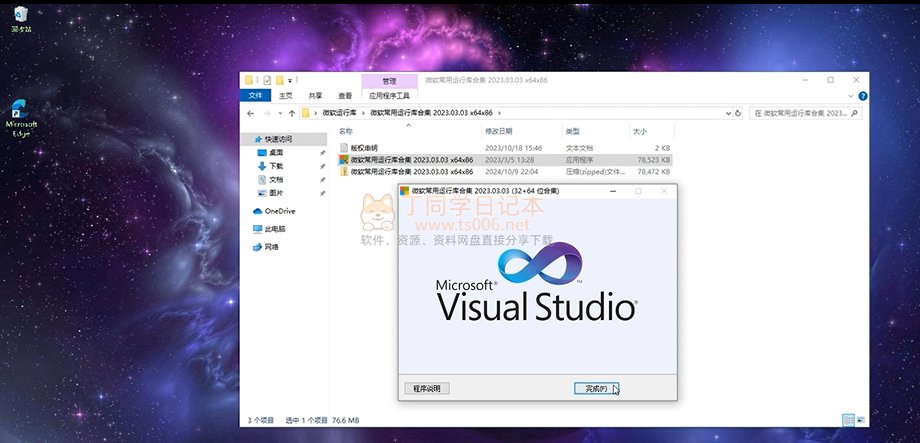
Task: Click the address bar folder icon
Action: [306, 113]
